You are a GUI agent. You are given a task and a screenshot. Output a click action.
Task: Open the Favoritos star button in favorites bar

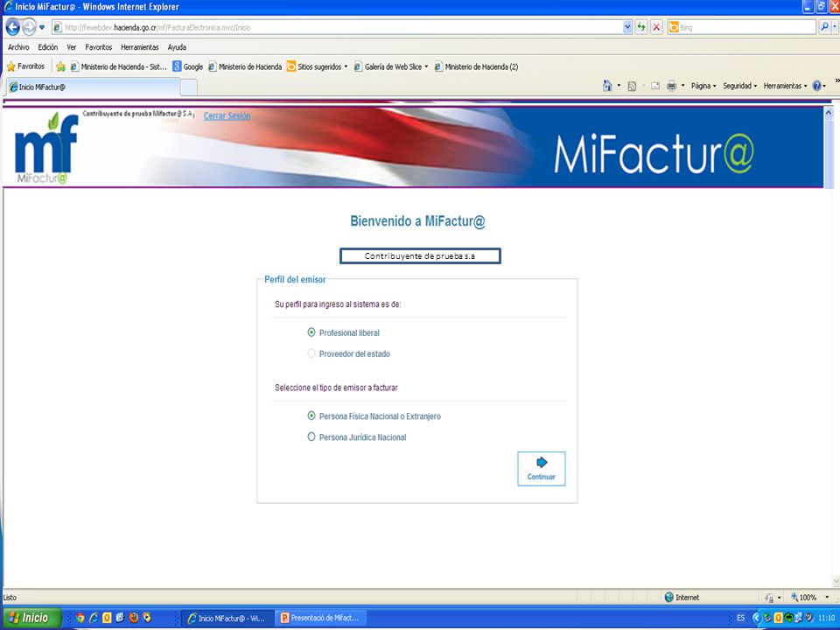click(x=25, y=66)
